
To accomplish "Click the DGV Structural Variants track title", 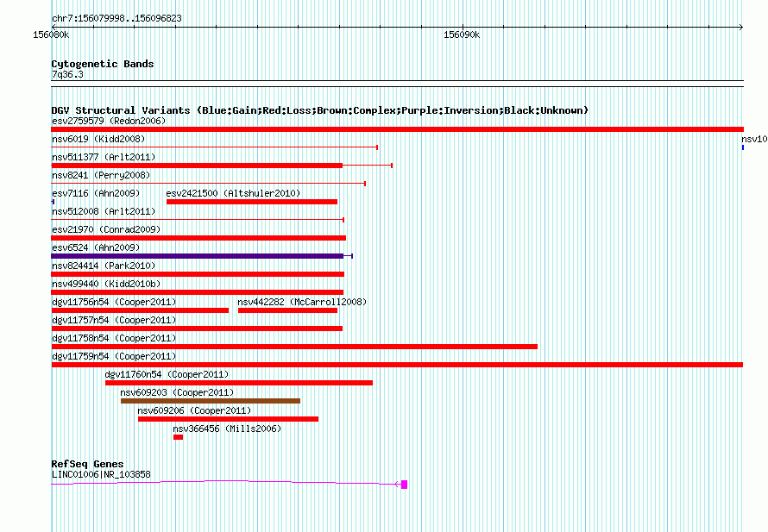I will point(320,110).
